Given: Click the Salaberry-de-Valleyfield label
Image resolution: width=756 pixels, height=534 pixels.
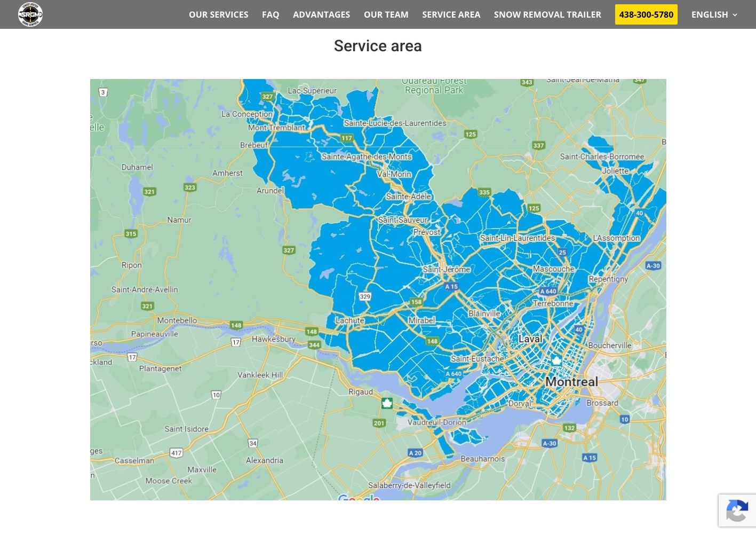Looking at the screenshot, I should pyautogui.click(x=409, y=485).
